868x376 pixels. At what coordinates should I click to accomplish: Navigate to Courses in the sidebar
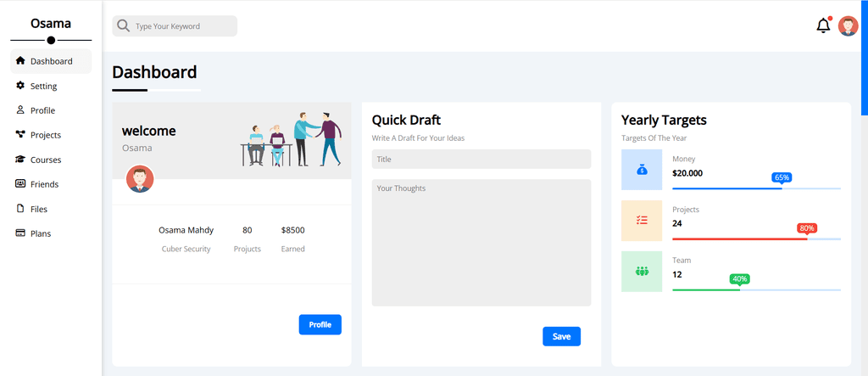click(51, 160)
